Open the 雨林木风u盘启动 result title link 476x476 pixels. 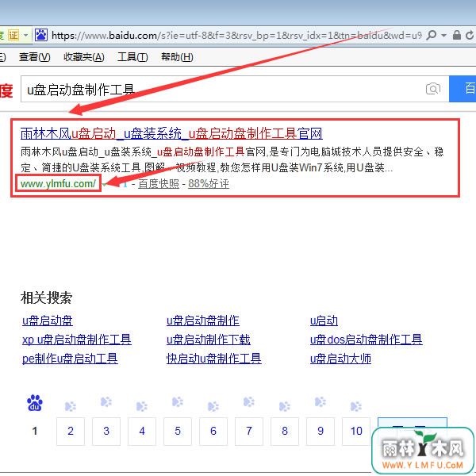171,133
